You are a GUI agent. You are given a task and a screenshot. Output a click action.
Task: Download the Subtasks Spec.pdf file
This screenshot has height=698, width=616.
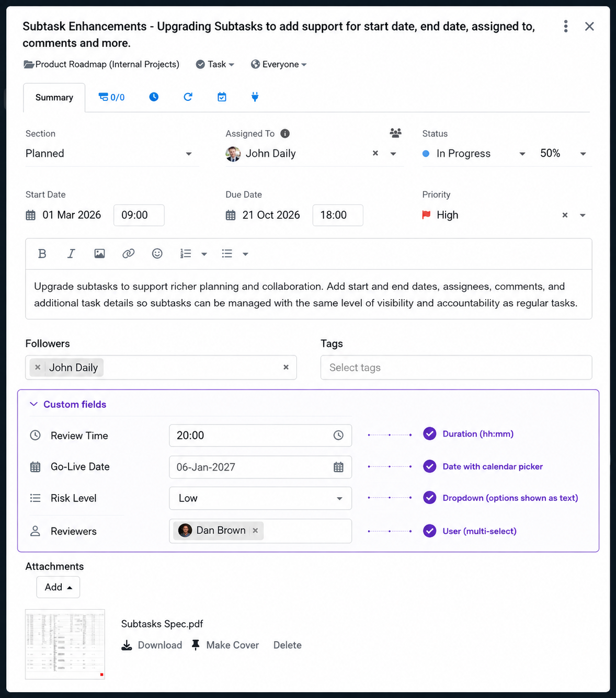(x=152, y=645)
